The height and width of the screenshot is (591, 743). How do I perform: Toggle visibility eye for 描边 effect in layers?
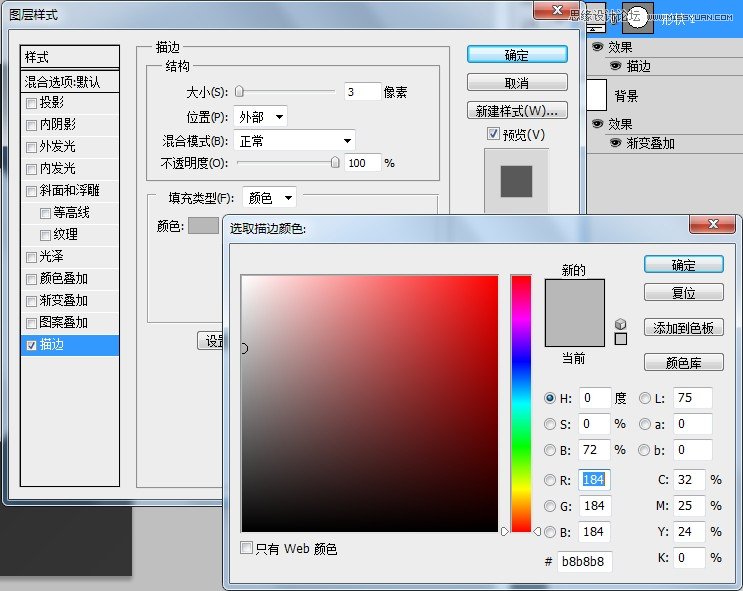[615, 66]
